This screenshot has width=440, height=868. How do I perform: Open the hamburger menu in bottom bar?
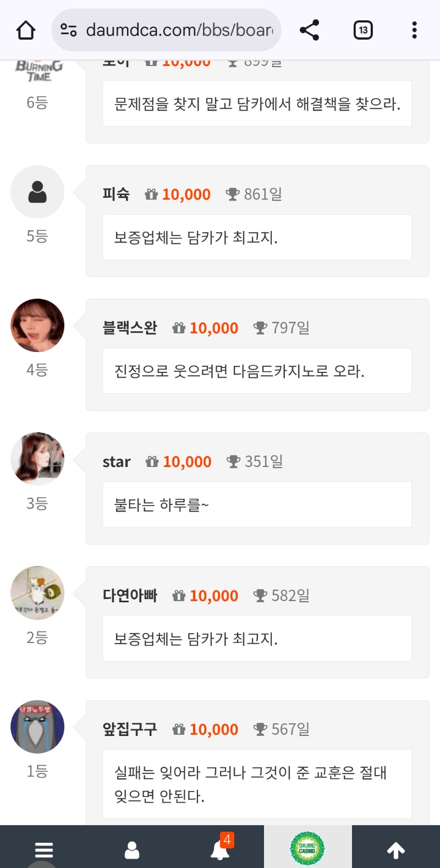(x=44, y=850)
